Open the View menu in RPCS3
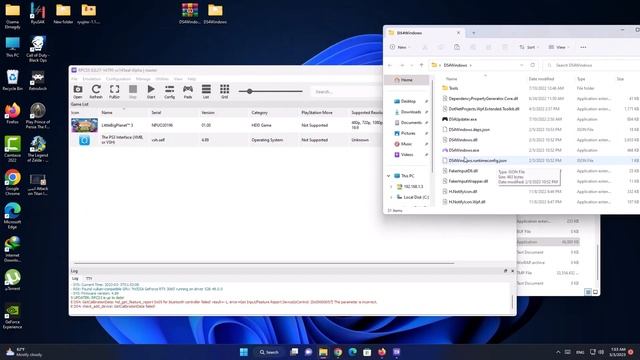640x360 pixels. pos(178,79)
